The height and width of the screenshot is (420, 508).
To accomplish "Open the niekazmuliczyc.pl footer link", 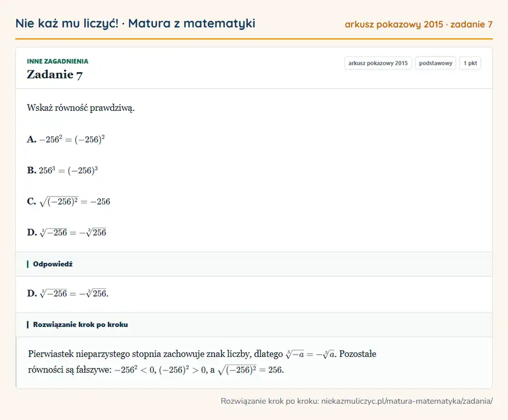I will (407, 401).
